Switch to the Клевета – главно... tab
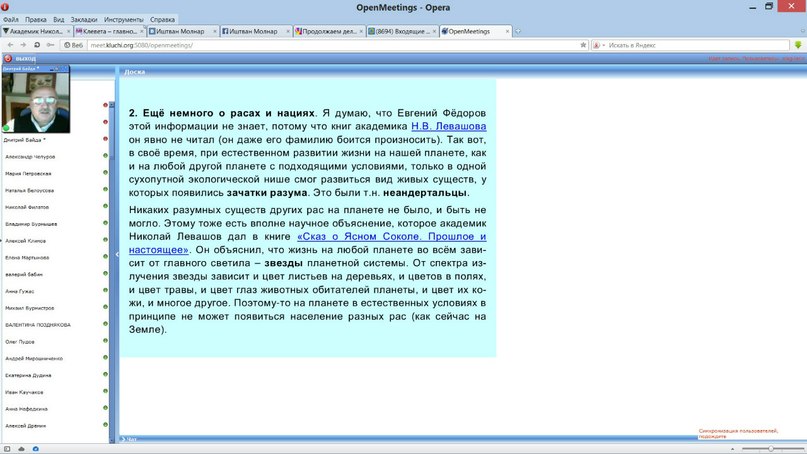This screenshot has width=807, height=454. click(x=109, y=31)
